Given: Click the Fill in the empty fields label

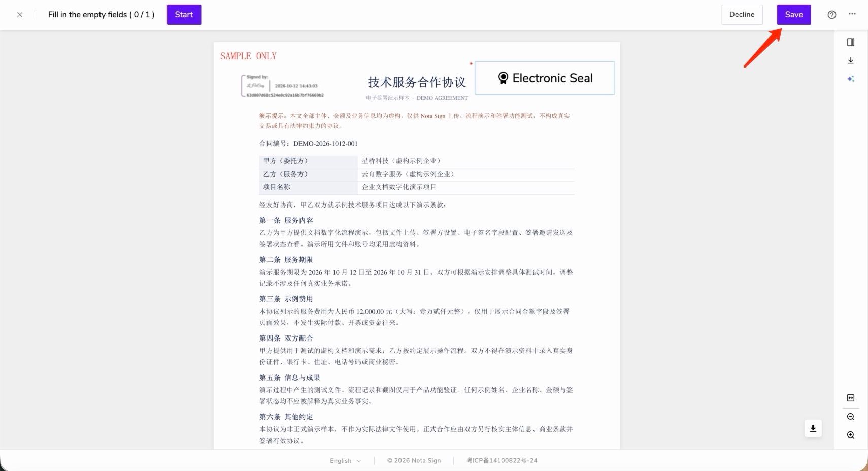Looking at the screenshot, I should point(101,15).
